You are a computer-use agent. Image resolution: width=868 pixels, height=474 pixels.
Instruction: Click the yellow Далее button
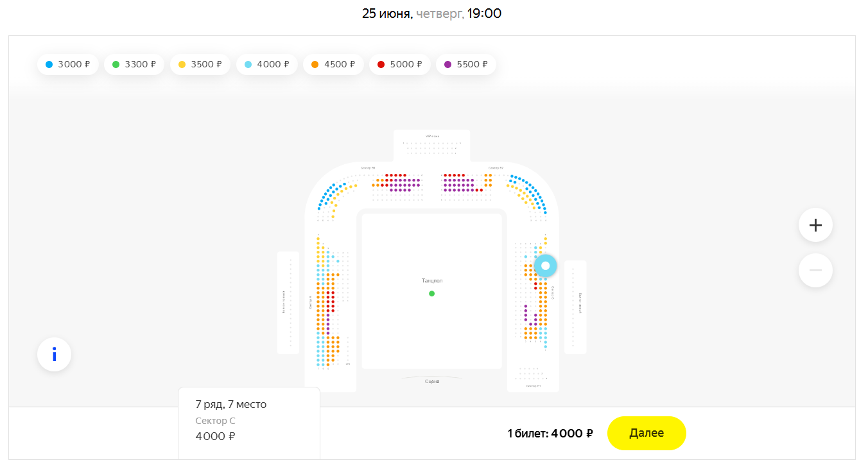tap(647, 433)
